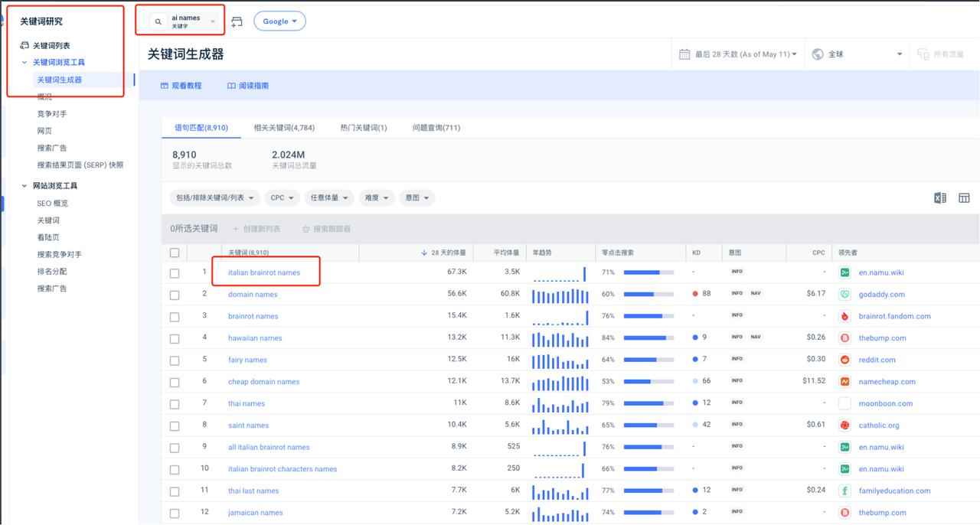Click the book icon beside 阅读指南
The width and height of the screenshot is (980, 525).
pos(231,86)
